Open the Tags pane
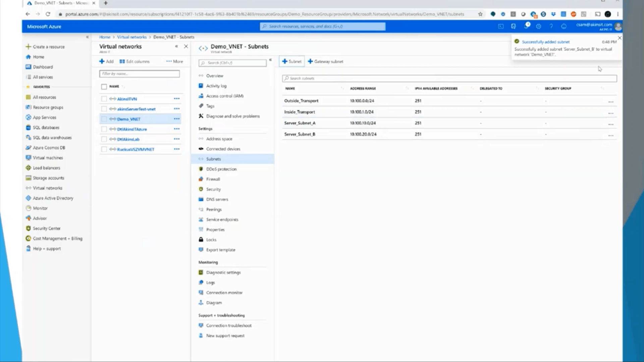Viewport: 644px width, 362px height. pyautogui.click(x=210, y=106)
